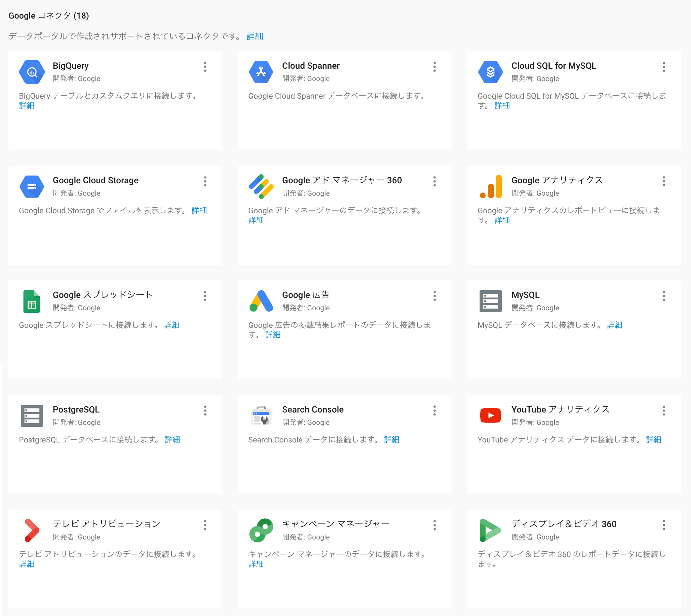Open キャンペーン マネージャー three-dot menu
The image size is (691, 616).
pyautogui.click(x=434, y=525)
